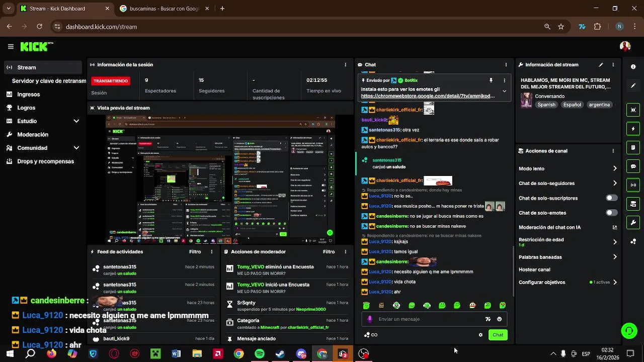The width and height of the screenshot is (644, 362).
Task: Toggle the note panel icon in right rail
Action: [x=633, y=147]
